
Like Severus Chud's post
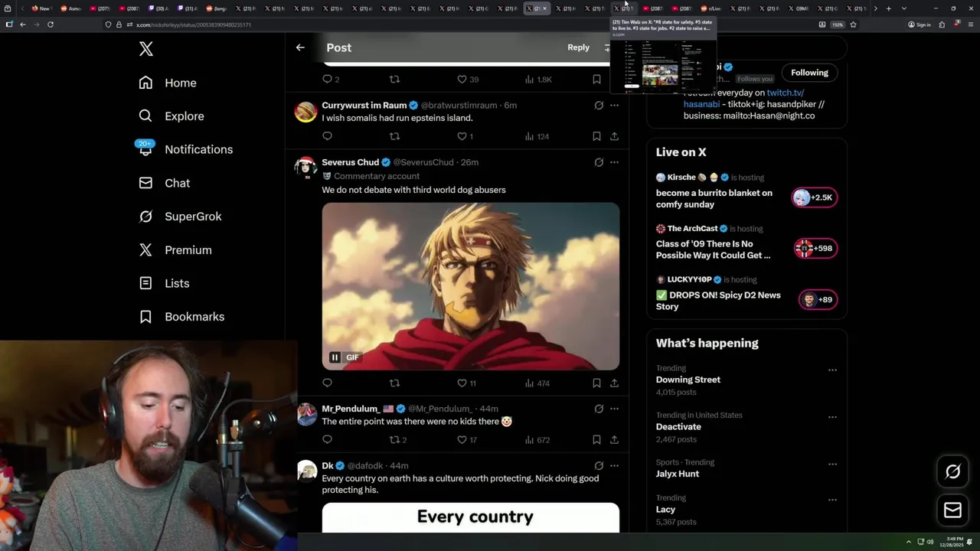pos(466,383)
